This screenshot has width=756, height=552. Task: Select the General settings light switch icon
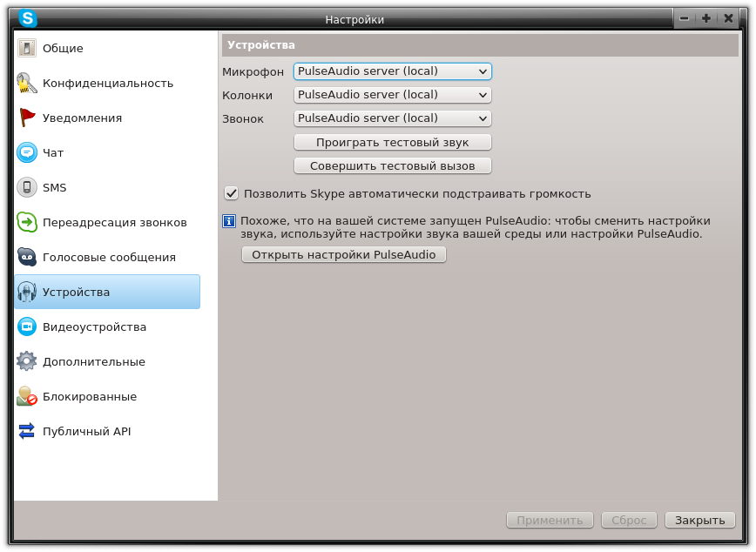27,48
